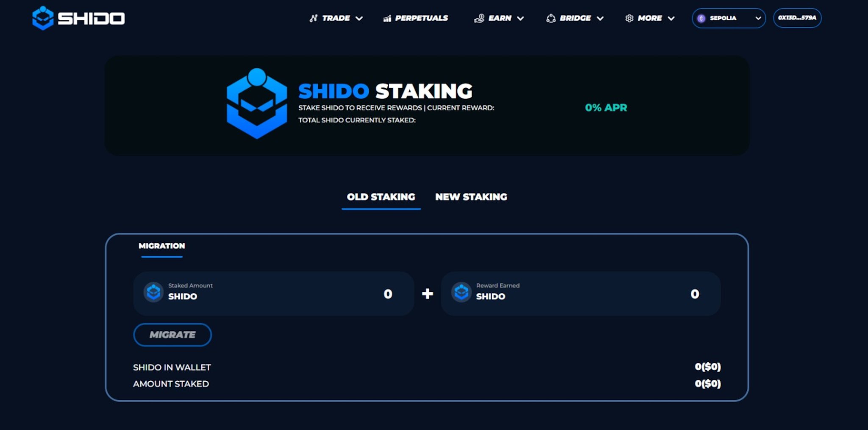
Task: Expand the Trade dropdown chevron
Action: click(x=359, y=18)
